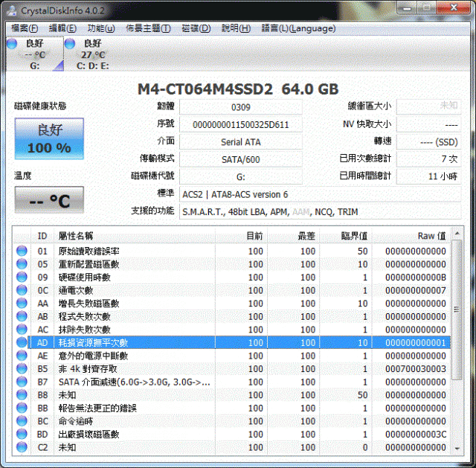Click the 最差 column header
This screenshot has height=468, width=476.
(293, 236)
